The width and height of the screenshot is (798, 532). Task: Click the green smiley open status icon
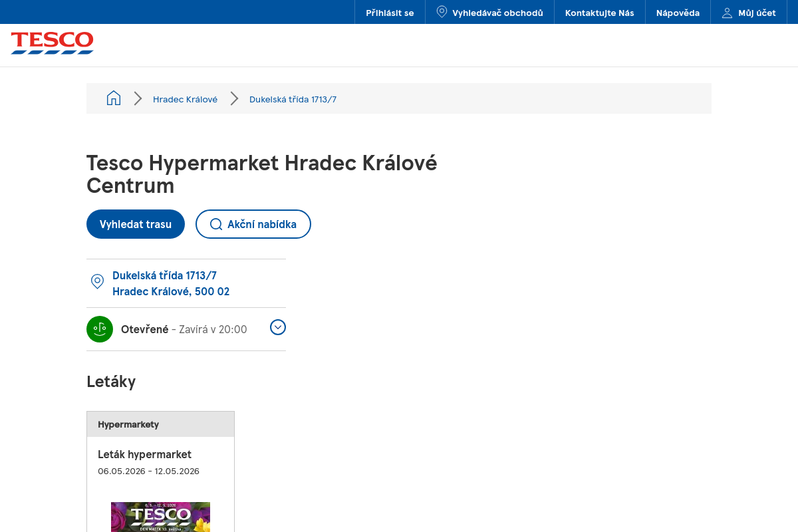click(x=100, y=329)
